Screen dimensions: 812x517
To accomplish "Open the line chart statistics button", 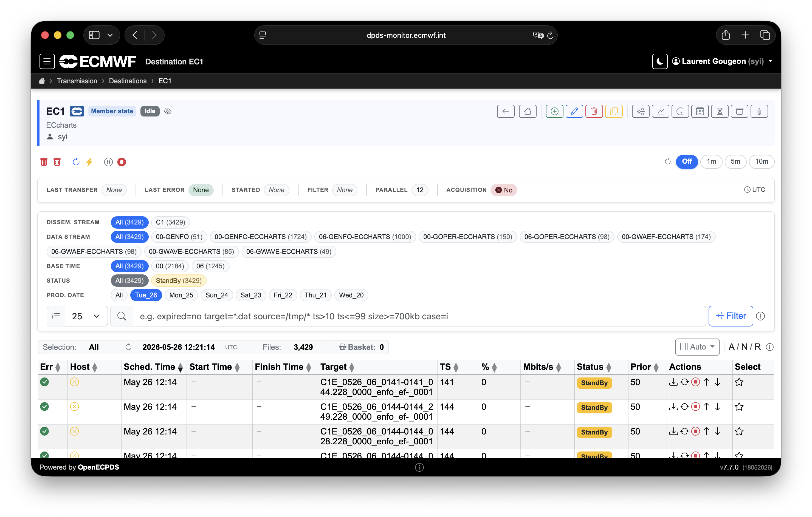I will click(660, 111).
